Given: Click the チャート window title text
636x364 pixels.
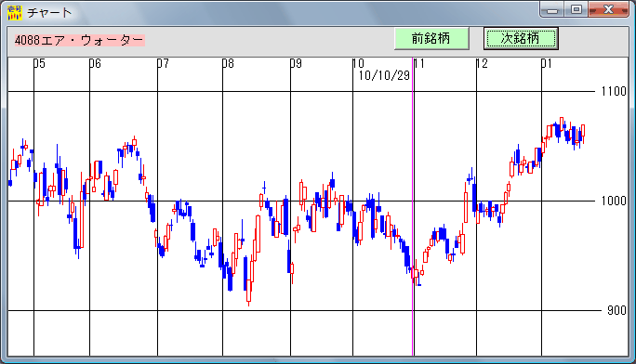Looking at the screenshot, I should tap(49, 13).
